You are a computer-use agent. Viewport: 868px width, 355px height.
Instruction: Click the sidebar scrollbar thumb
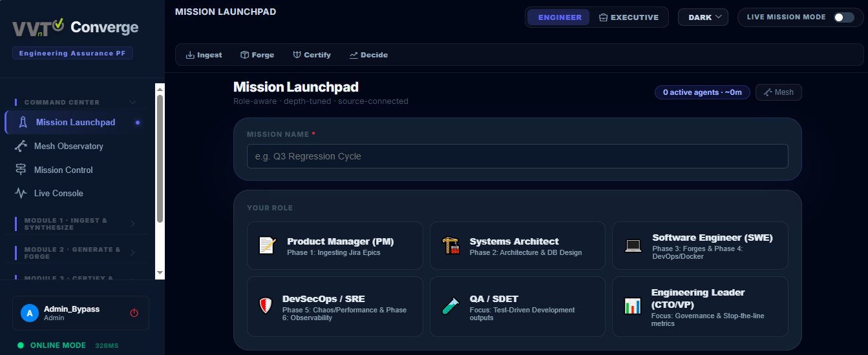point(160,158)
